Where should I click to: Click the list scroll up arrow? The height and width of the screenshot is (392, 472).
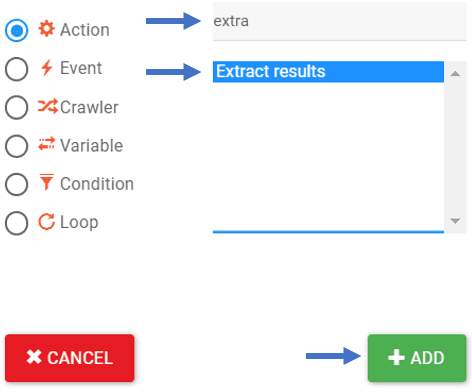point(455,74)
